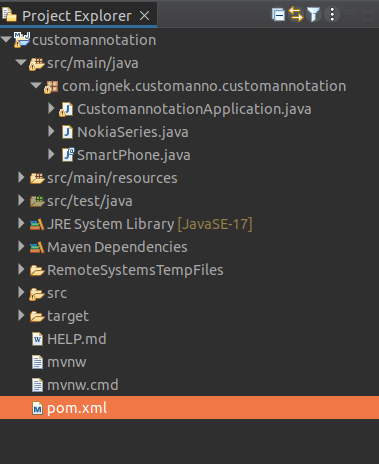Select SmartPhone.java file name
Viewport: 379px width, 464px height.
click(134, 155)
